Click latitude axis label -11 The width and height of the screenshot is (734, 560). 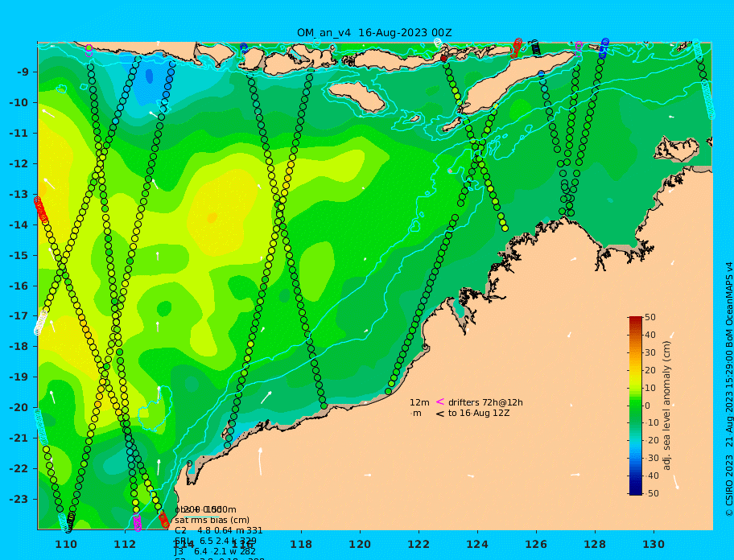pos(19,134)
